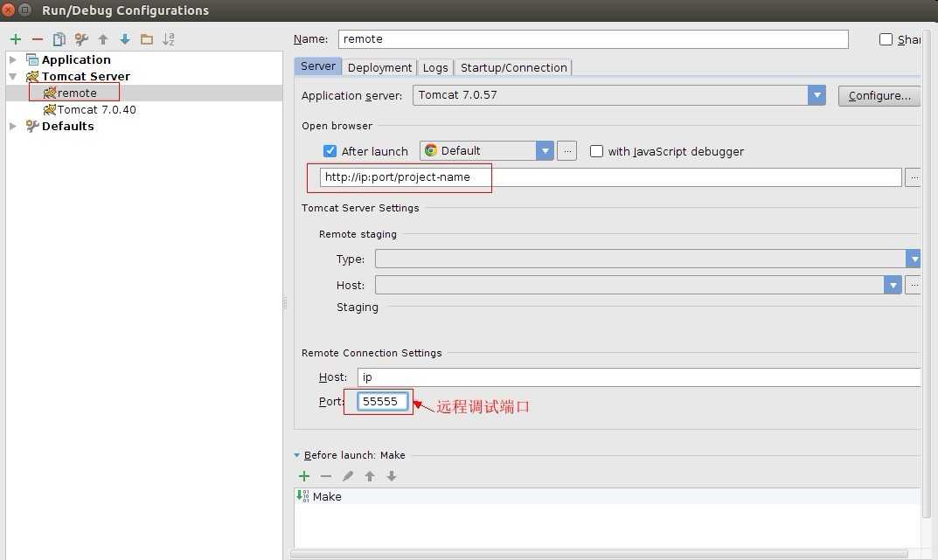Open the Remote staging Type dropdown
The width and height of the screenshot is (938, 560).
click(x=913, y=259)
